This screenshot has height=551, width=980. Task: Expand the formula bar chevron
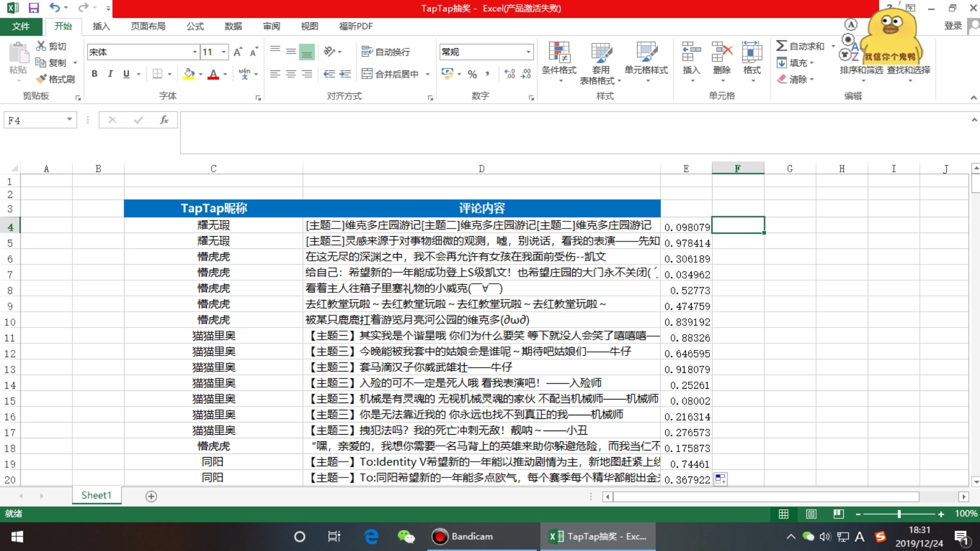click(x=974, y=120)
